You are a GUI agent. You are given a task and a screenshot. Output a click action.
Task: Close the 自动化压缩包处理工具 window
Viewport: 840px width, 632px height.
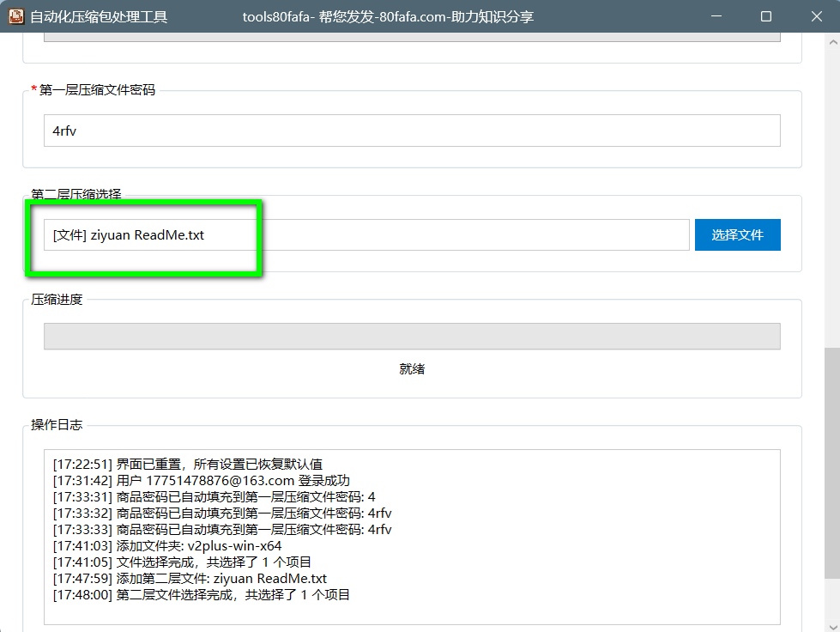tap(814, 16)
